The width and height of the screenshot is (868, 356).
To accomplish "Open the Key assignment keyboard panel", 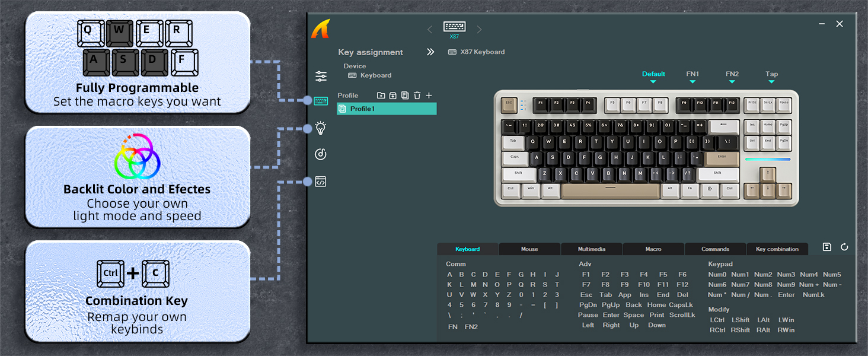I will pyautogui.click(x=321, y=101).
